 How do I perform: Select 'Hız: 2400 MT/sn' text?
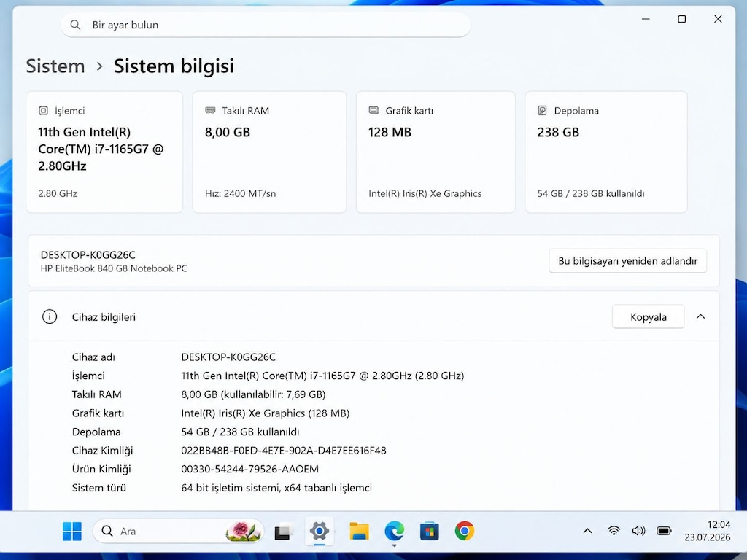(x=240, y=193)
